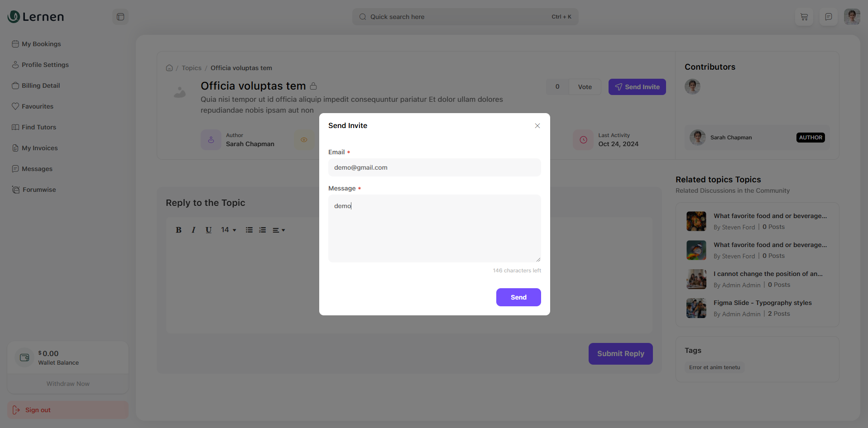Screen dimensions: 868x428
Task: Click into the Message textarea
Action: [434, 228]
